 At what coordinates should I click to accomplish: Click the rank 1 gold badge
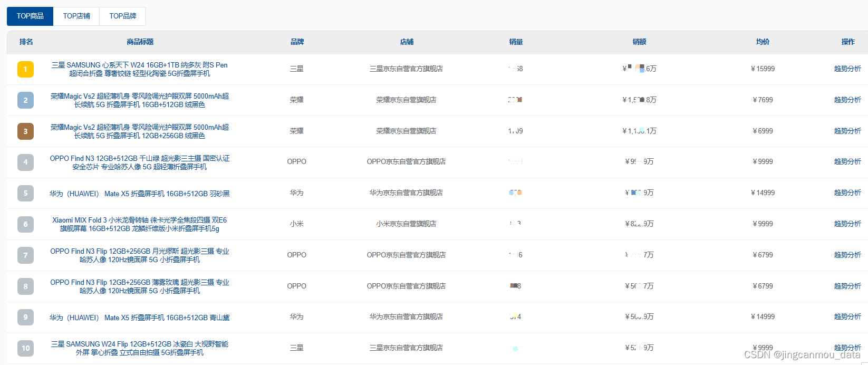25,69
